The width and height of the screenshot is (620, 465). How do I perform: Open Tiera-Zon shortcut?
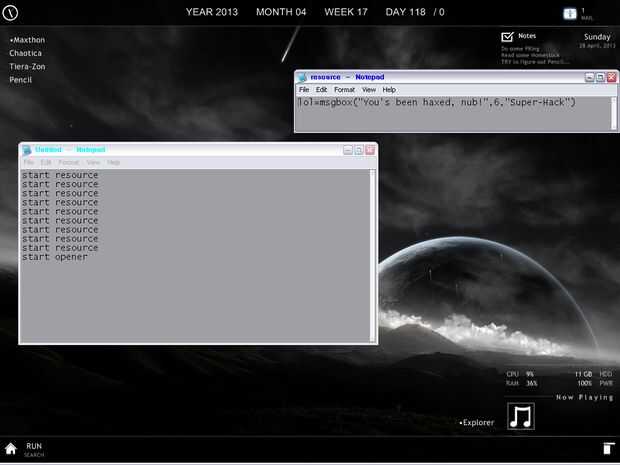point(27,66)
